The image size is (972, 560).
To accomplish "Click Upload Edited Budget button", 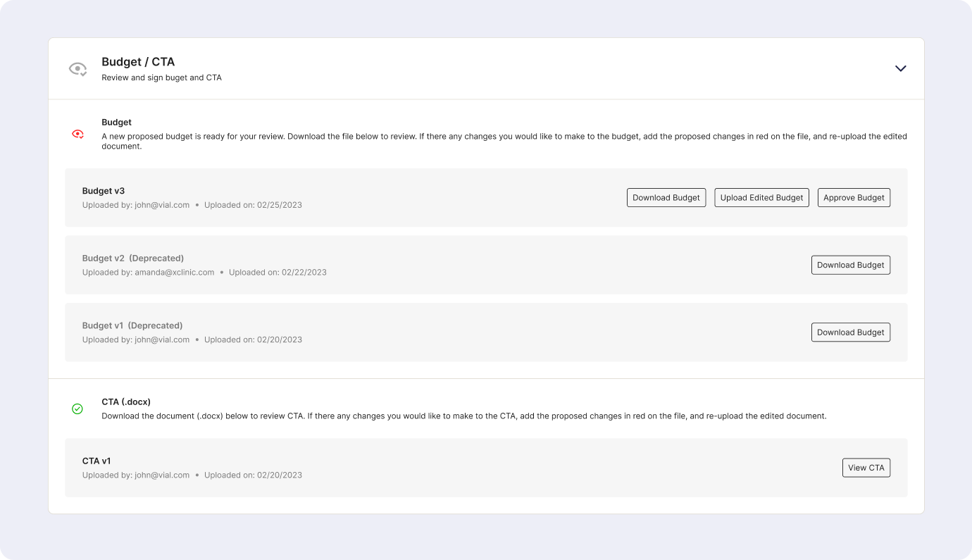I will pos(761,198).
